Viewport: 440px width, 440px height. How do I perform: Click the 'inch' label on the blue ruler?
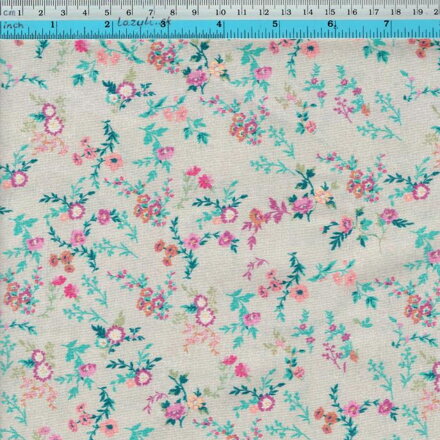coord(13,25)
